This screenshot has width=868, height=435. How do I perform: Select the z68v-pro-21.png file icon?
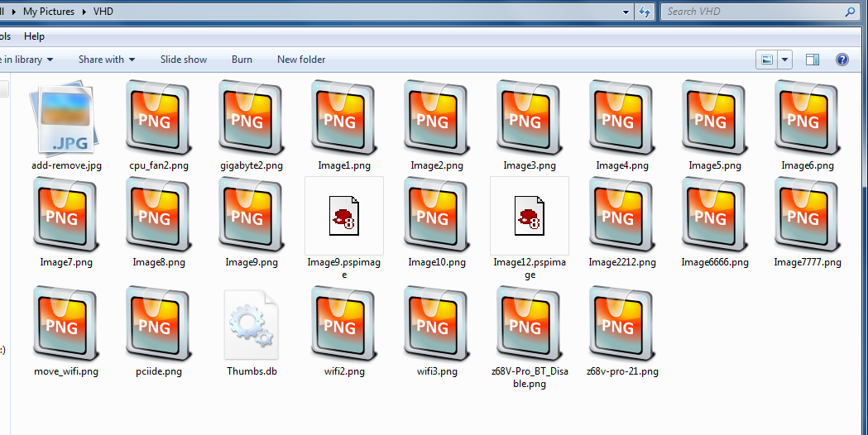click(x=622, y=323)
